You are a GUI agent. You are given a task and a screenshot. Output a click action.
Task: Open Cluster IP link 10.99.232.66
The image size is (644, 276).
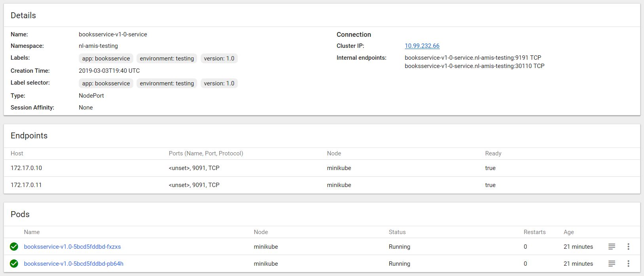[x=422, y=46]
